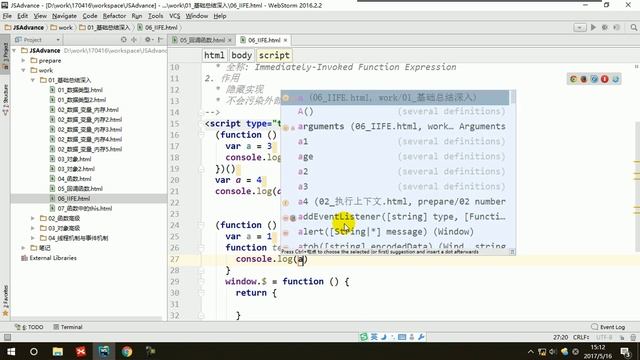640x360 pixels.
Task: Open preview in Internet Explorer browser icon
Action: 615,79
